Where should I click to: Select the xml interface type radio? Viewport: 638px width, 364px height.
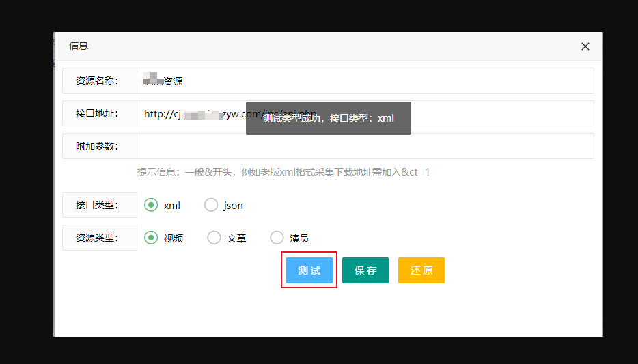click(151, 205)
